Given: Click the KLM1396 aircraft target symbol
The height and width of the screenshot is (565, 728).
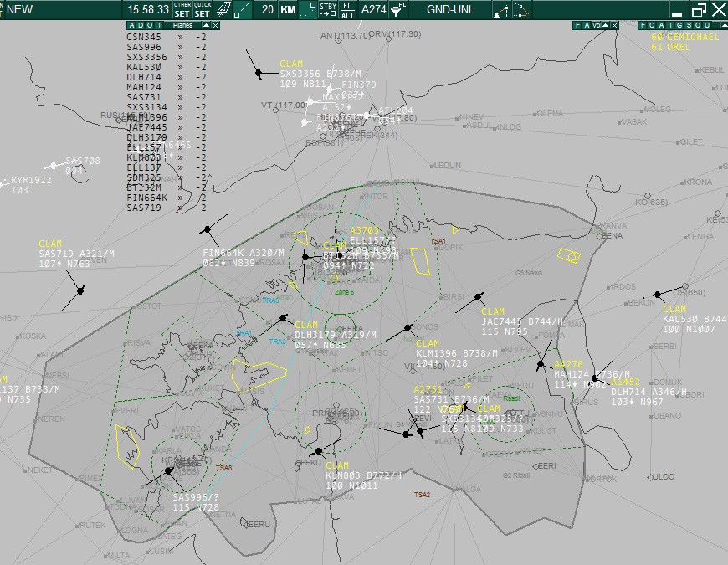Looking at the screenshot, I should click(408, 328).
